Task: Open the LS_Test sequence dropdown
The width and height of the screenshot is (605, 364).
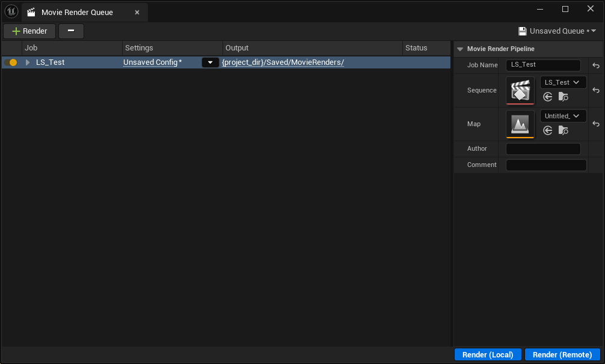Action: tap(563, 82)
